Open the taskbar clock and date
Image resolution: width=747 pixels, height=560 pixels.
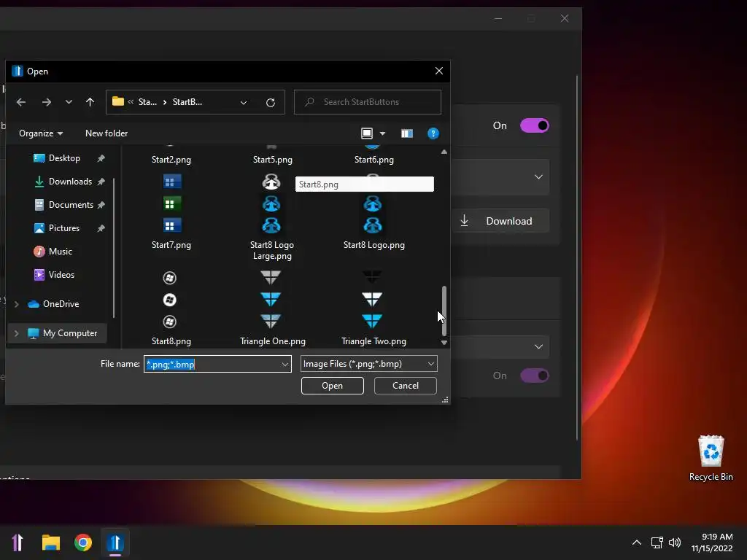[x=712, y=542]
